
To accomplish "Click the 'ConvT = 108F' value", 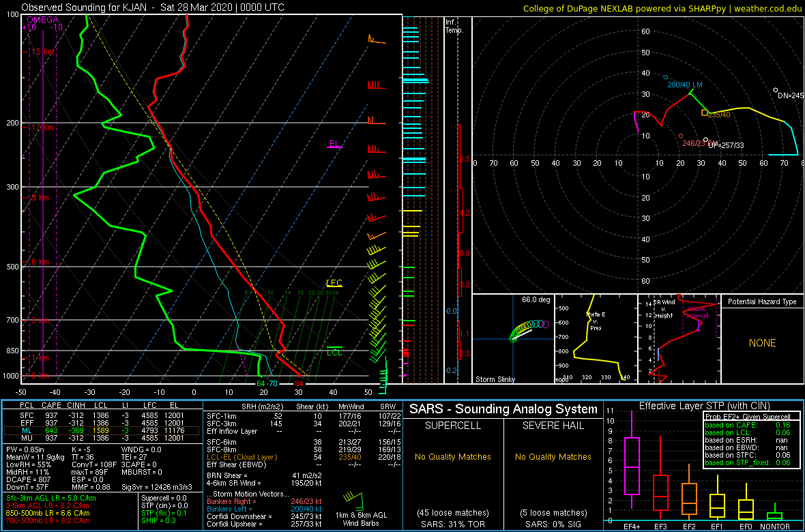I will 93,464.
